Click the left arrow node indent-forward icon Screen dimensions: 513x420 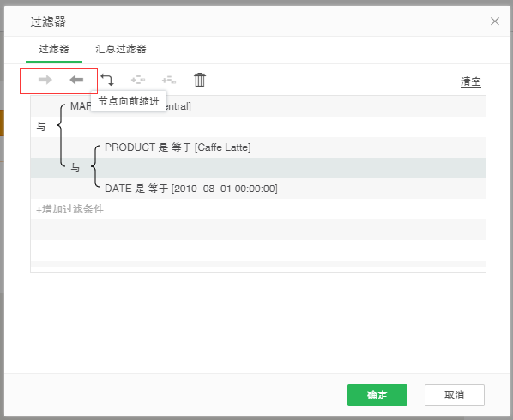[x=76, y=80]
